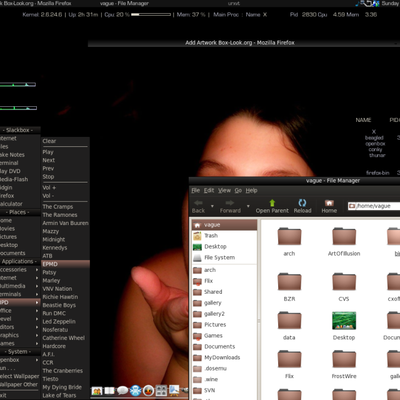This screenshot has width=400, height=400.
Task: Expand the Terminals submenu arrow
Action: coord(37,294)
